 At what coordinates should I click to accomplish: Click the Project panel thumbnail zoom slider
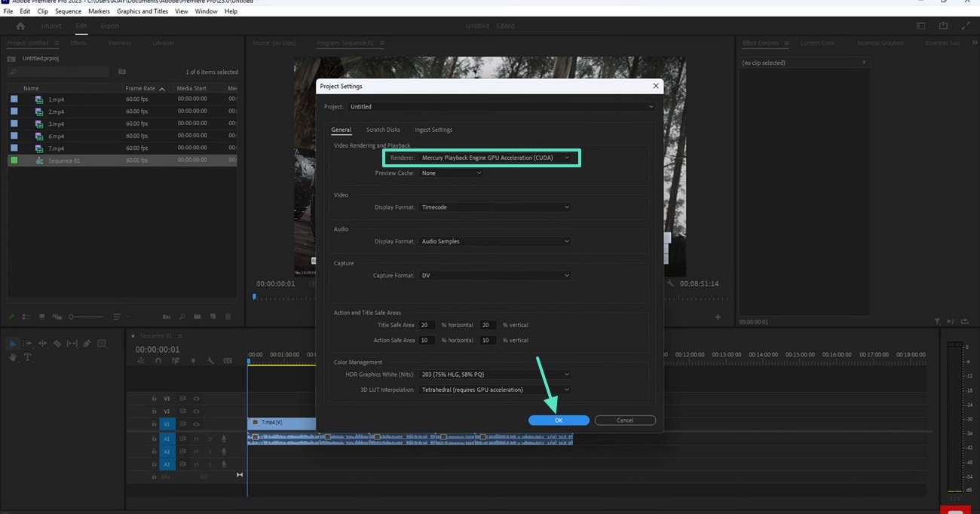point(85,317)
